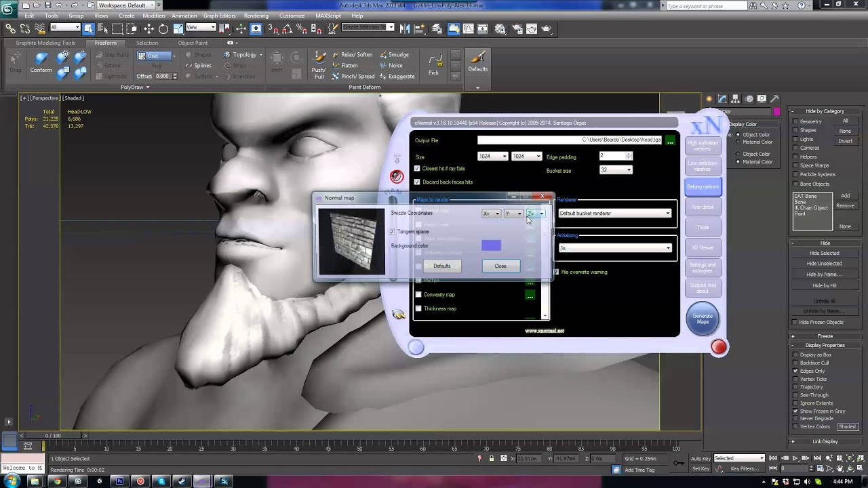Click the Defaults brush icon in ribbon
The image size is (868, 488).
click(477, 61)
